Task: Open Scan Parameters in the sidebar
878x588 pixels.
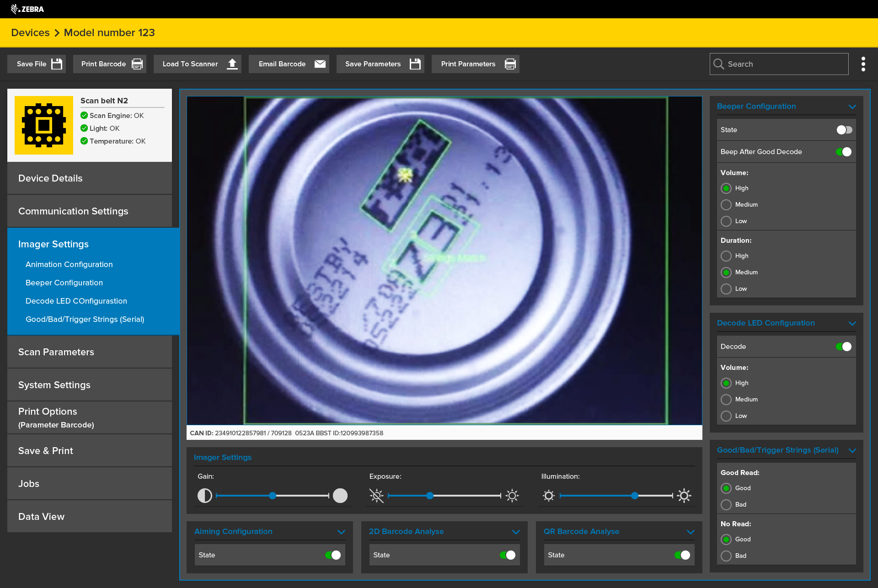Action: click(56, 352)
